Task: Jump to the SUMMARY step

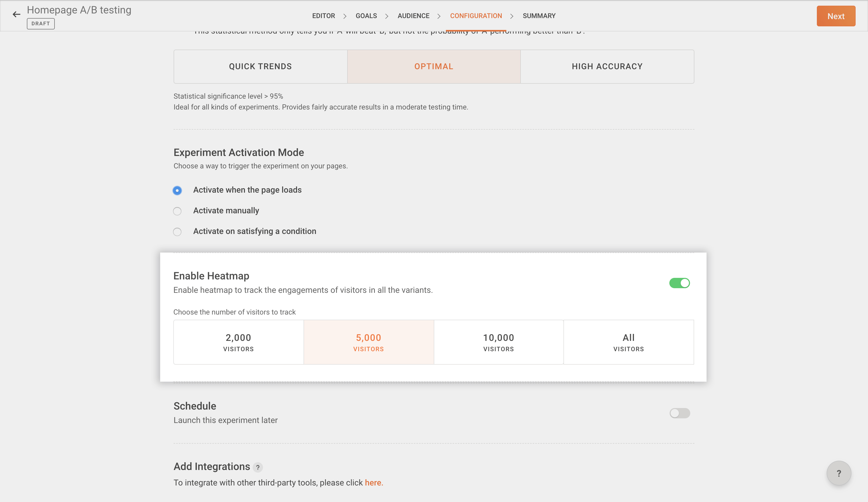Action: coord(539,16)
